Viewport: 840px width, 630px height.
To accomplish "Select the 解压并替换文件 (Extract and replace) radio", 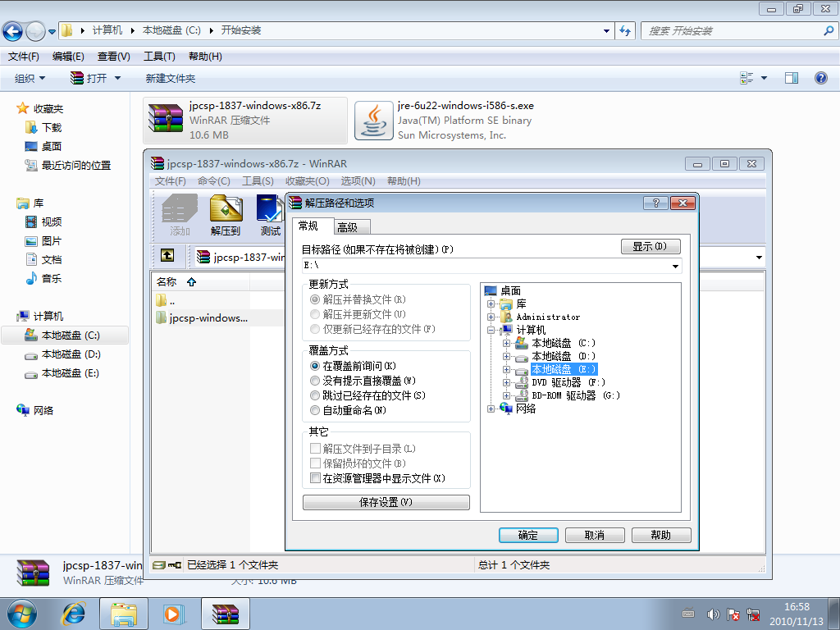I will click(x=315, y=299).
